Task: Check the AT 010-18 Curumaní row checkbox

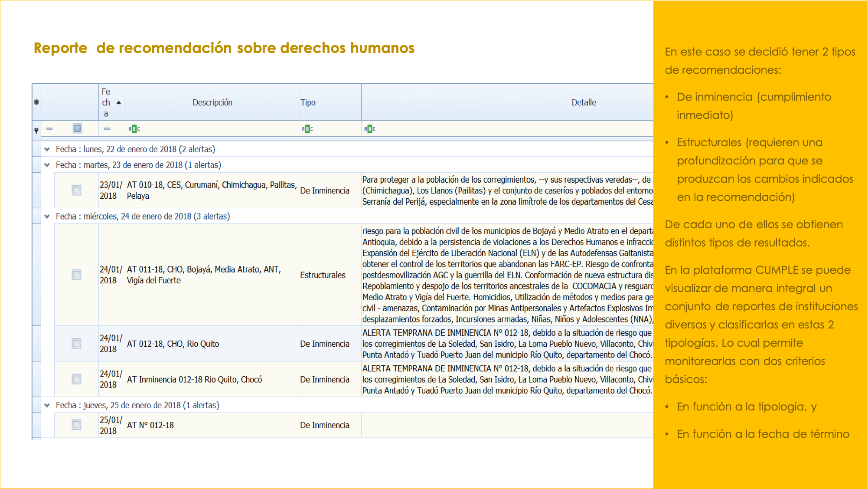Action: (x=77, y=190)
